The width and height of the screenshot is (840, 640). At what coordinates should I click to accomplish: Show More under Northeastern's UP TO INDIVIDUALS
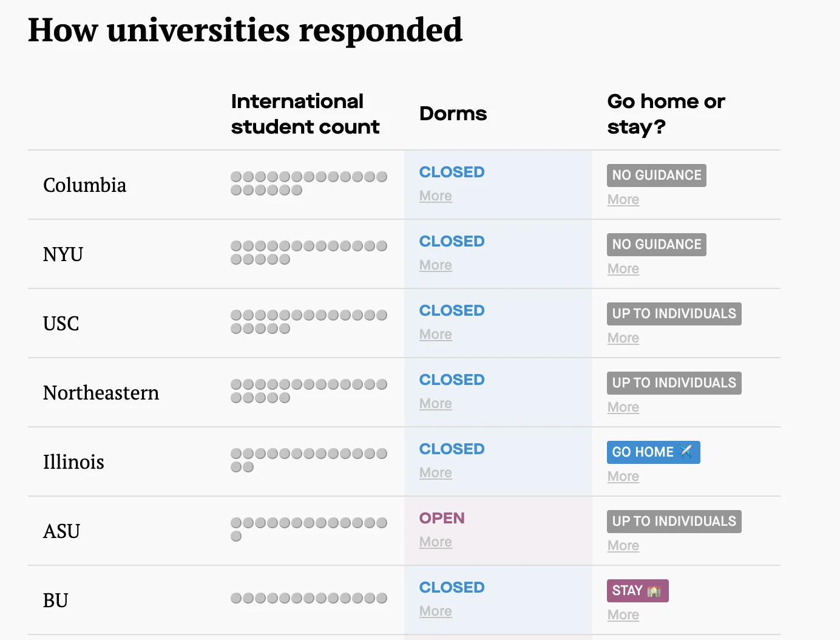tap(623, 407)
